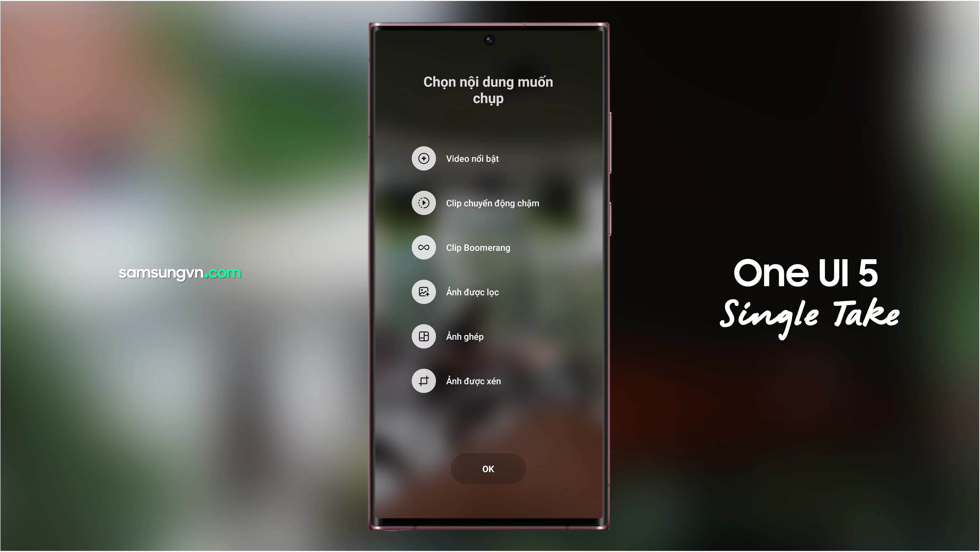Select the Clip Boomerang icon

423,247
